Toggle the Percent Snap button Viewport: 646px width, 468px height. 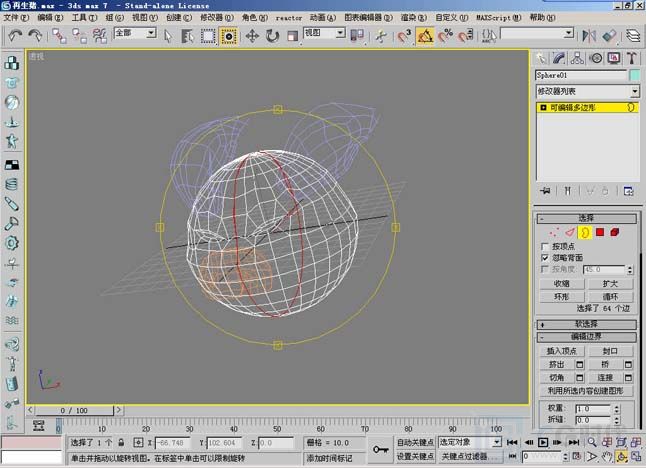point(445,36)
